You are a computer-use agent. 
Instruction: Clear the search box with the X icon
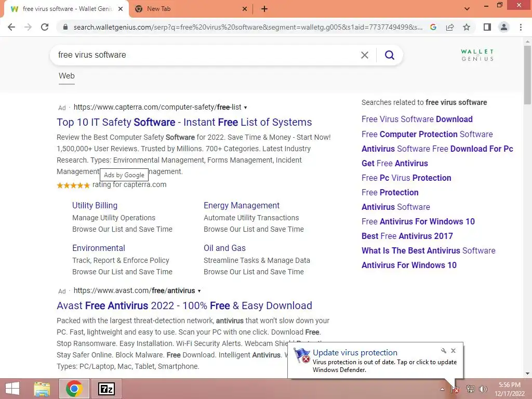[x=365, y=55]
